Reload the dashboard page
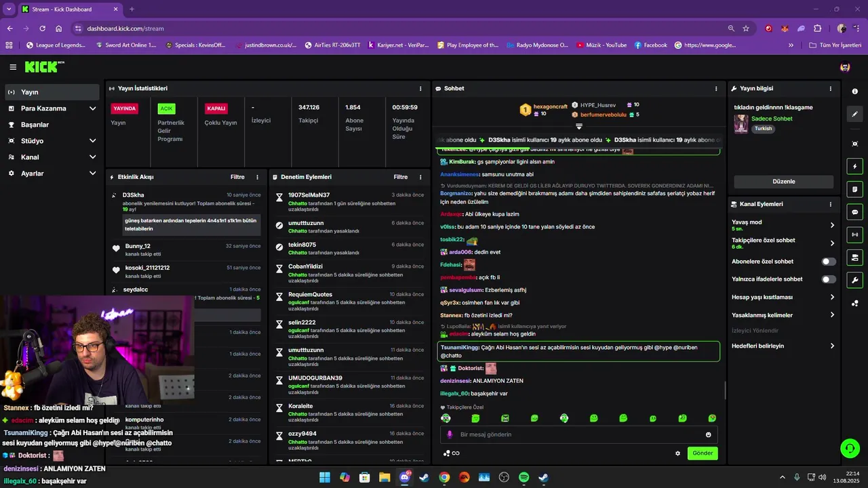 (42, 28)
